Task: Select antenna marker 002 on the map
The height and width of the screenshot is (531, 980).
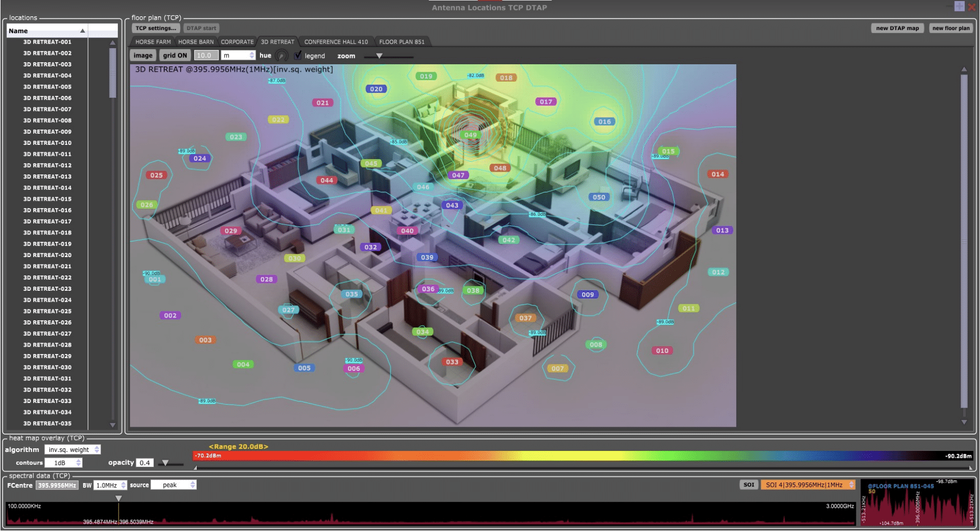Action: click(170, 316)
